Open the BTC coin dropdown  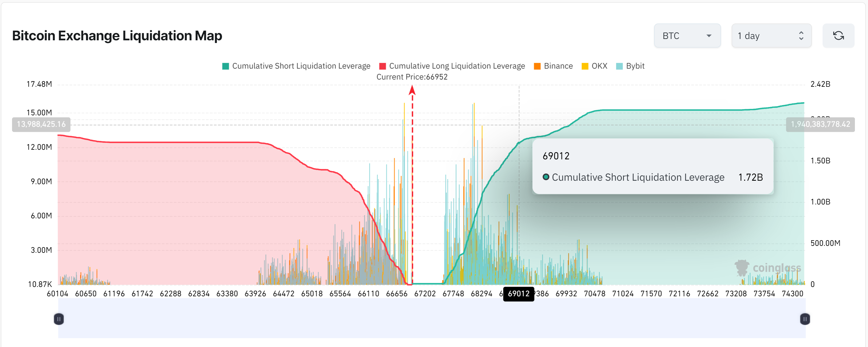point(687,36)
